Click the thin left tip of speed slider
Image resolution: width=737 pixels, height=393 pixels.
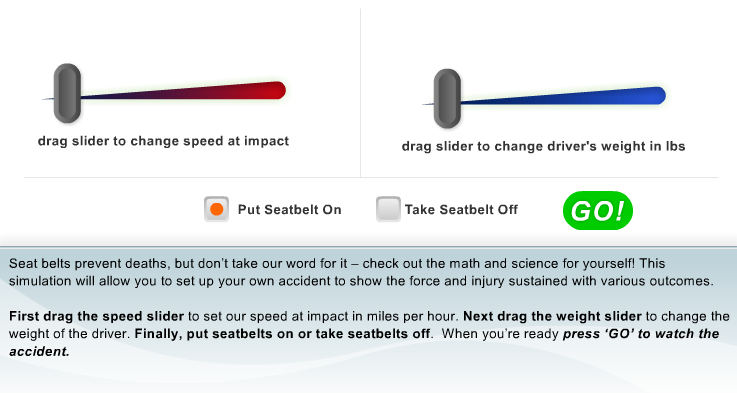(x=47, y=99)
